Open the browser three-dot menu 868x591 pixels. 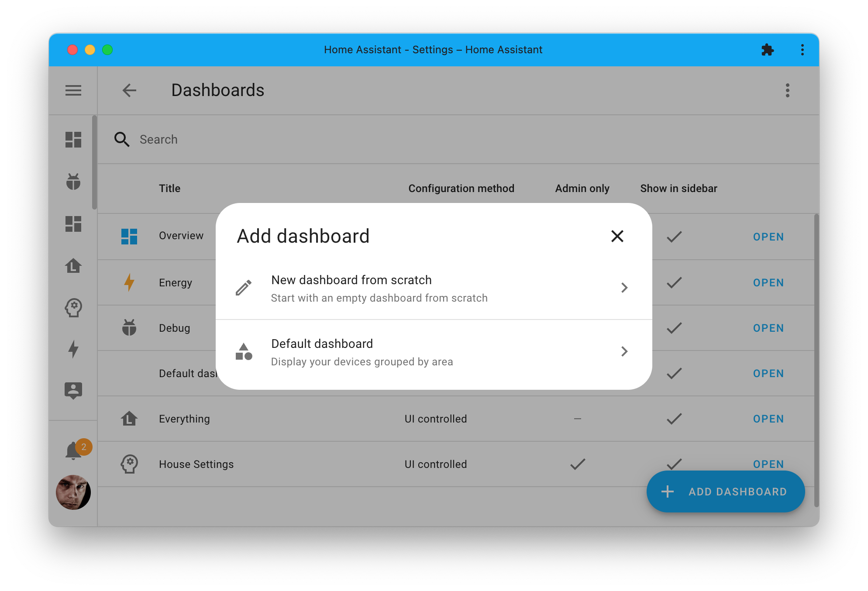point(803,50)
